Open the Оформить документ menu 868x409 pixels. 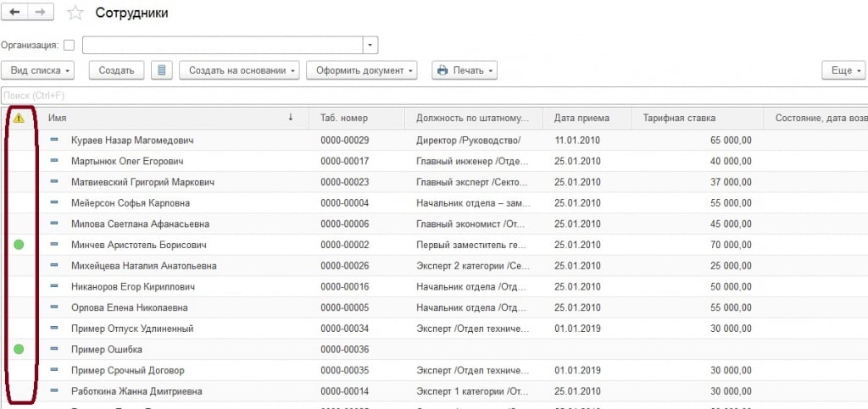362,70
